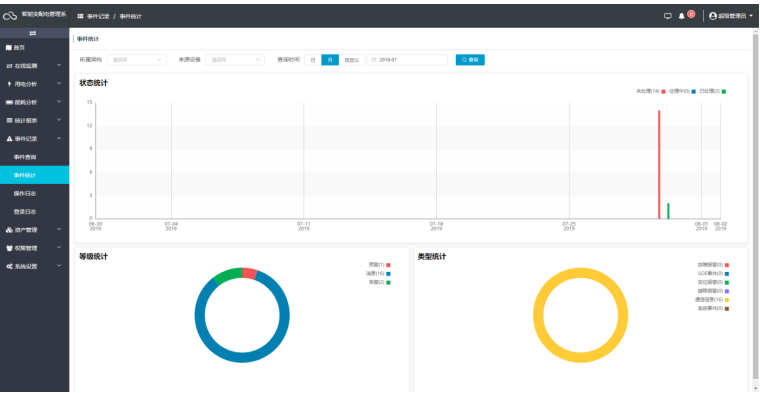Go to 首页 in sidebar
Screen dimensions: 760x393
coord(34,47)
